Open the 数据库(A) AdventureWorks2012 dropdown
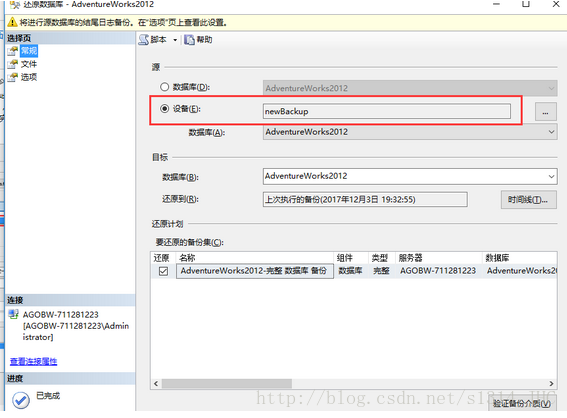Viewport: 567px width, 418px height. [410, 132]
